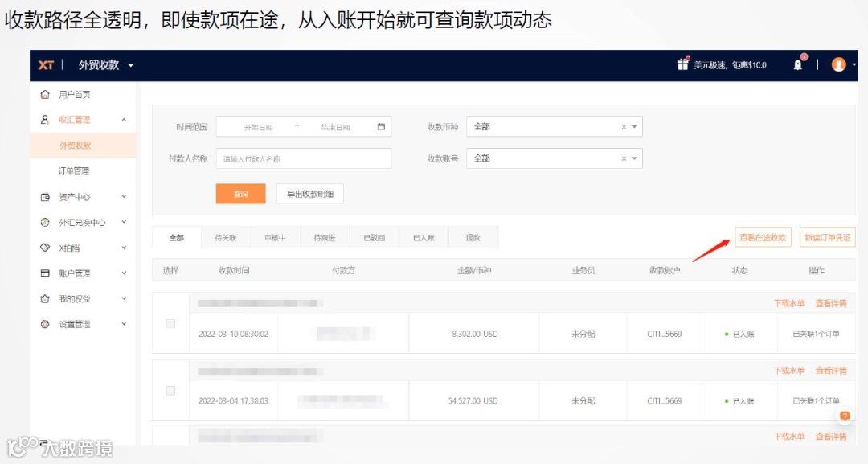Click the tag icon beside X拍档
Viewport: 868px width, 464px height.
(45, 248)
